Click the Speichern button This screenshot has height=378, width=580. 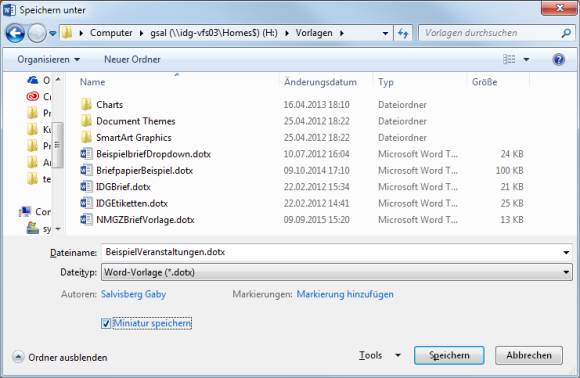(449, 355)
